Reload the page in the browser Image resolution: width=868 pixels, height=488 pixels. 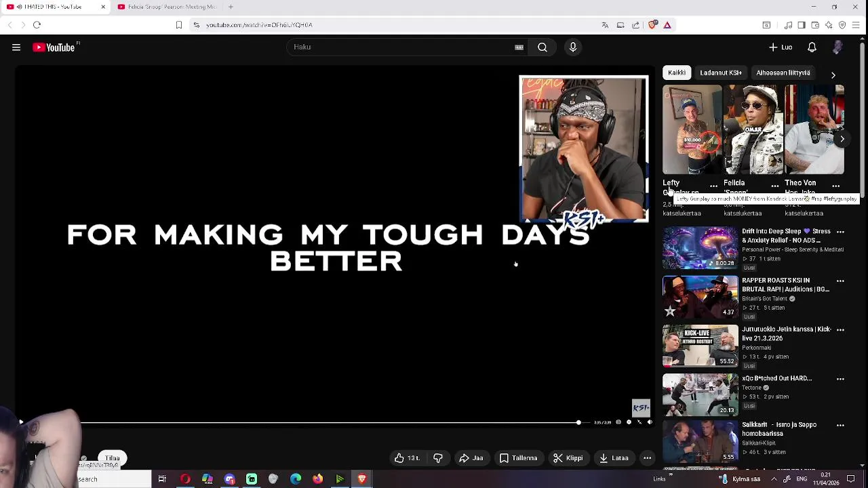pos(37,25)
